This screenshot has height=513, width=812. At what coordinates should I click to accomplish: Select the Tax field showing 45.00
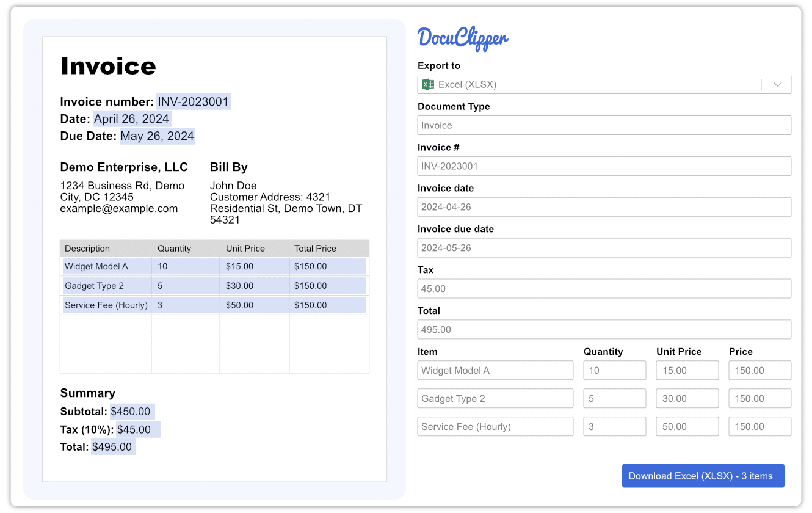click(x=604, y=288)
